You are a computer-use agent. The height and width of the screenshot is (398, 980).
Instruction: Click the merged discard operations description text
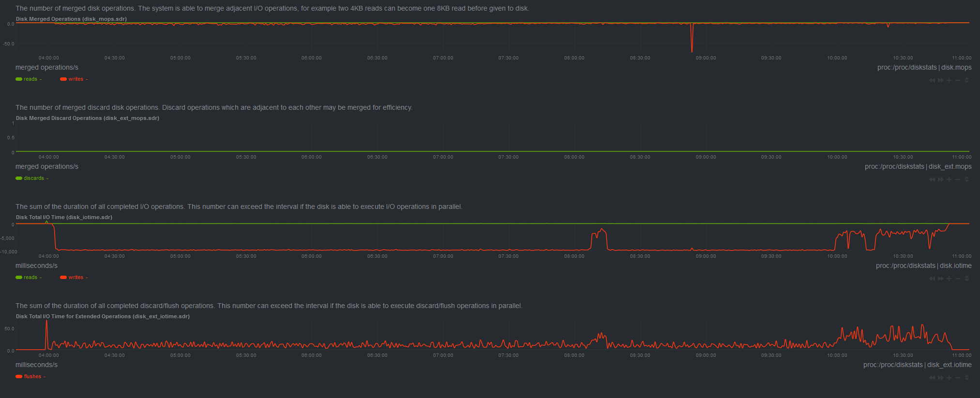(214, 108)
